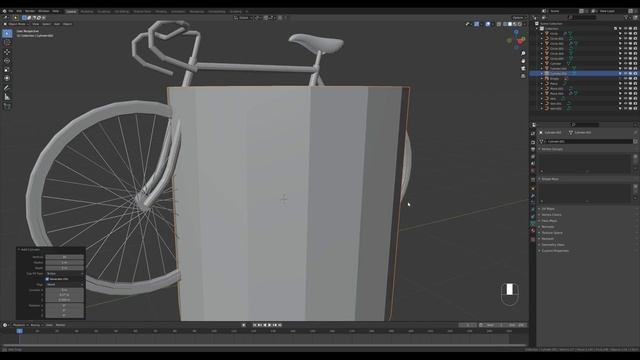
Task: Select the Select Box tool
Action: point(7,33)
